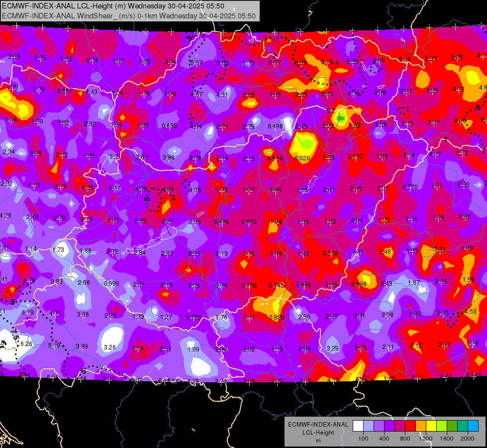Click wind shear value 4.89
487x448 pixels.
pos(168,190)
